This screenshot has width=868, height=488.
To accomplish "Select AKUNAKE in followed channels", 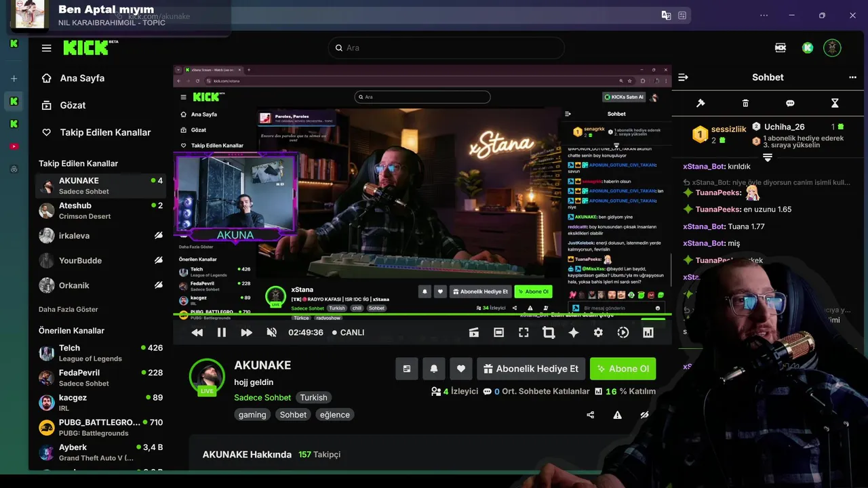I will point(101,186).
